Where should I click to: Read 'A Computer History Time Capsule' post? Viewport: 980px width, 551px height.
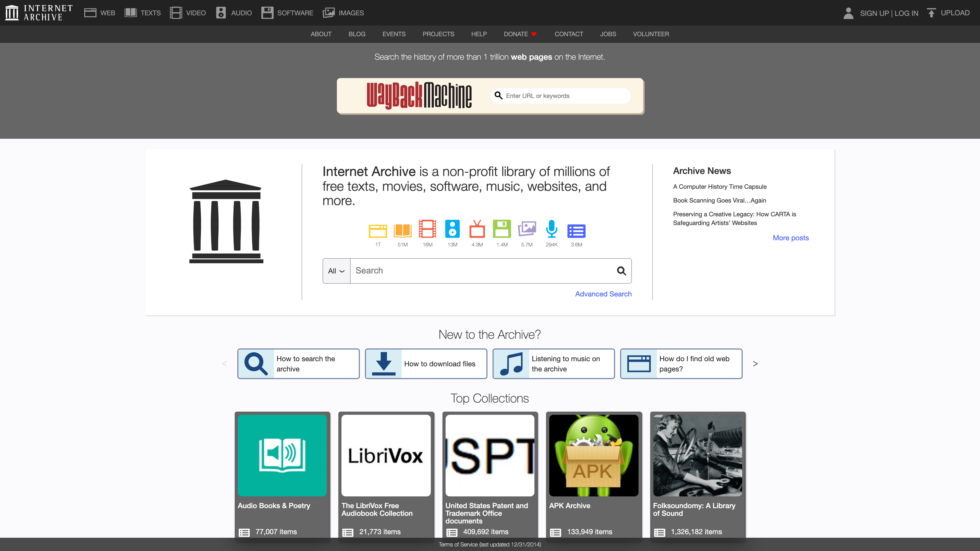pos(720,187)
